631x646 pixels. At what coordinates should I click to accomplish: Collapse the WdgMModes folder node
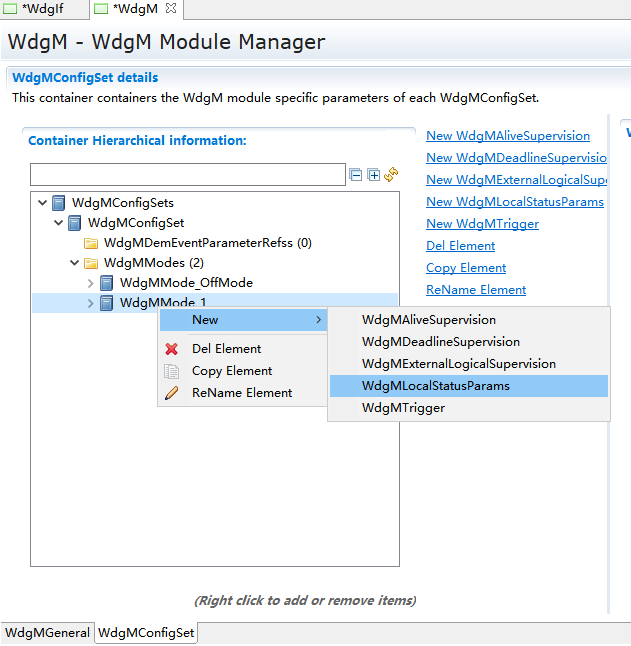click(74, 263)
